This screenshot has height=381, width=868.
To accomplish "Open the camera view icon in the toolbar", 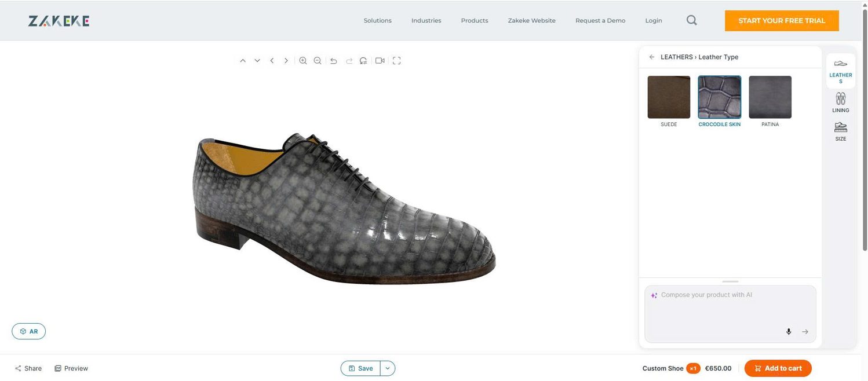I will (x=380, y=61).
